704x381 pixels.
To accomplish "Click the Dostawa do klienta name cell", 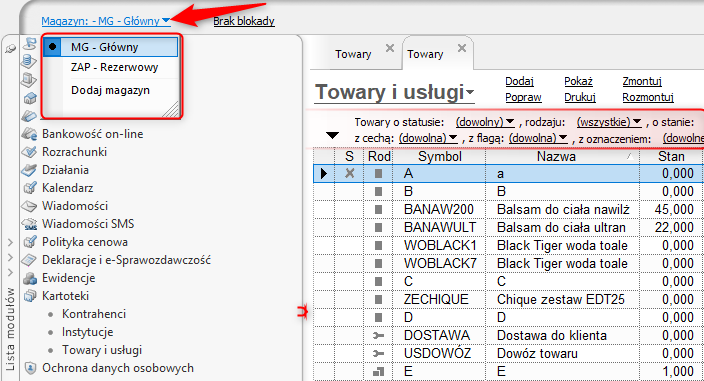I will pos(562,335).
